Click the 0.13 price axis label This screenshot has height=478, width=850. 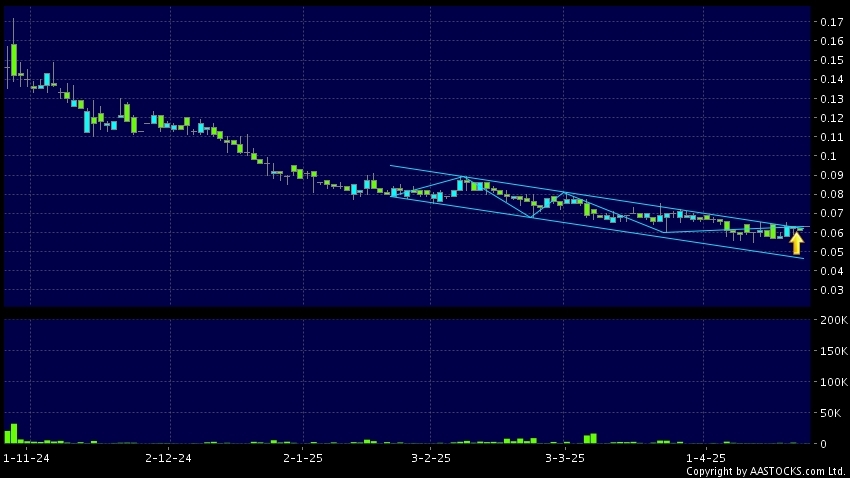pos(832,99)
